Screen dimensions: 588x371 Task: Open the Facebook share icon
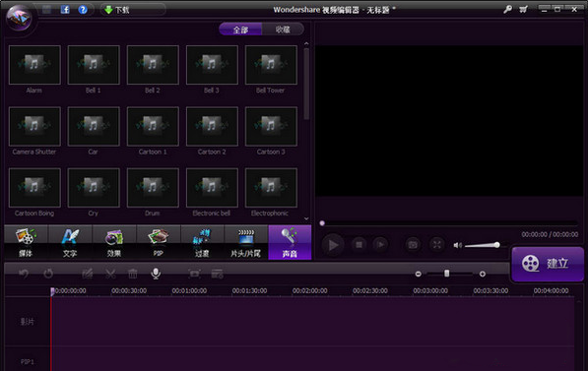[x=65, y=10]
